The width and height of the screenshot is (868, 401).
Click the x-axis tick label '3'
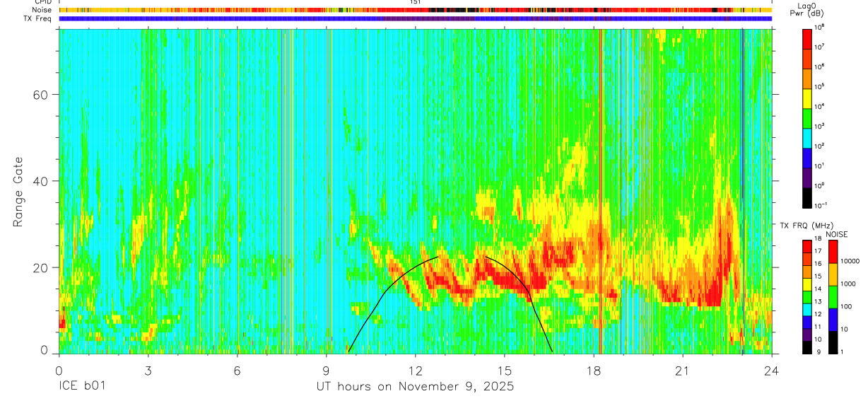pos(148,371)
